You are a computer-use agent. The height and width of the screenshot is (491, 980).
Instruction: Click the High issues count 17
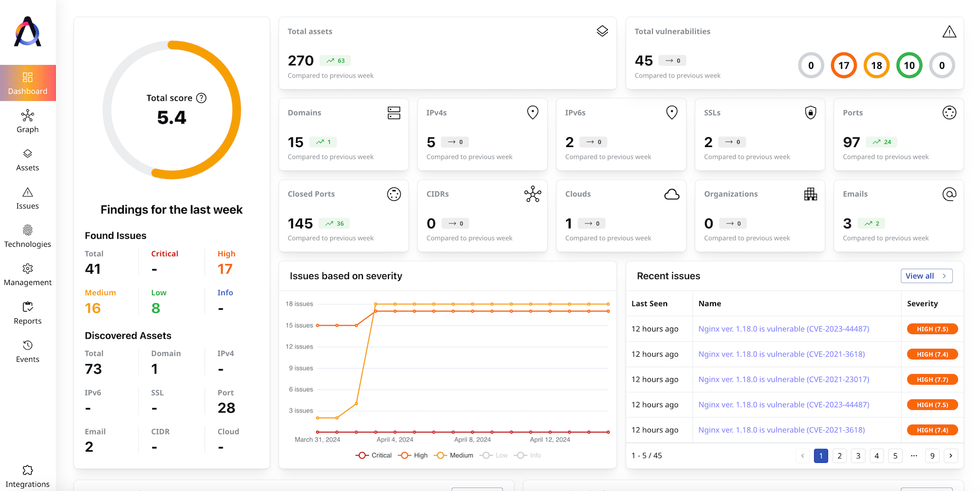point(225,269)
